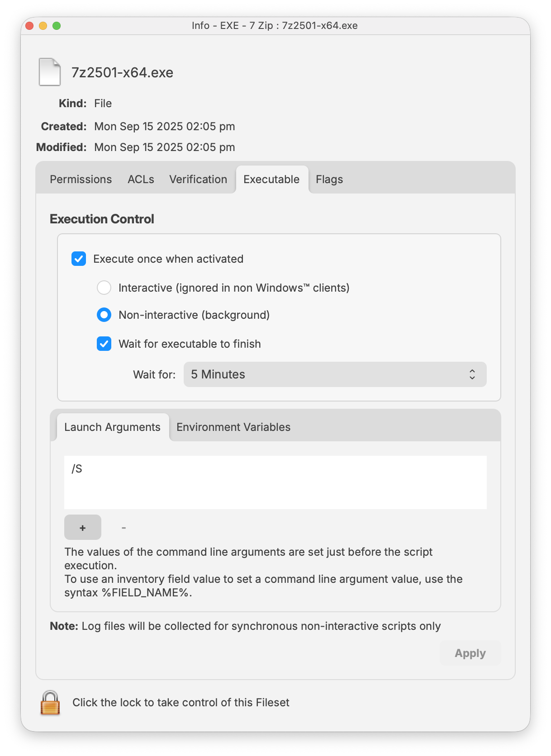The height and width of the screenshot is (756, 551).
Task: Minimize window using yellow button
Action: [x=43, y=26]
